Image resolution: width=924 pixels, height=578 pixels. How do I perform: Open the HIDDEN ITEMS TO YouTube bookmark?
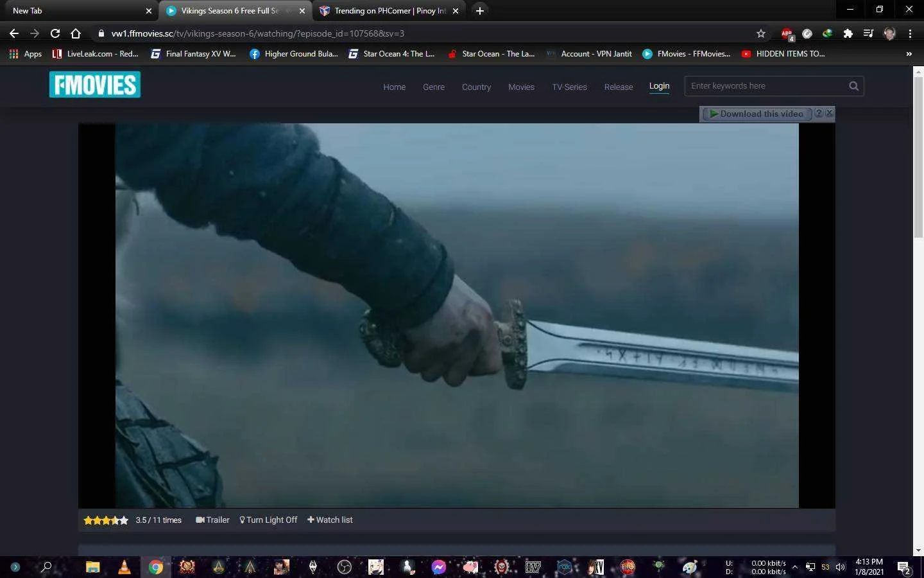point(783,54)
